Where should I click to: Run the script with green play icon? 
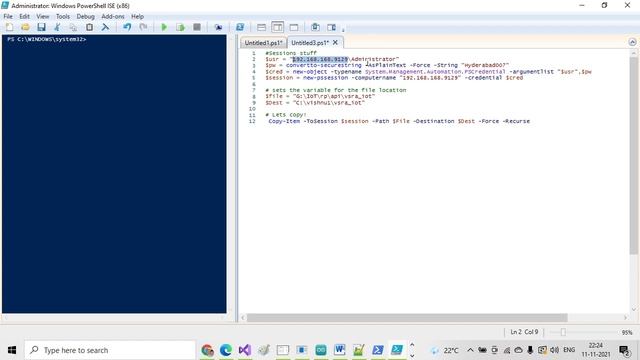point(164,27)
